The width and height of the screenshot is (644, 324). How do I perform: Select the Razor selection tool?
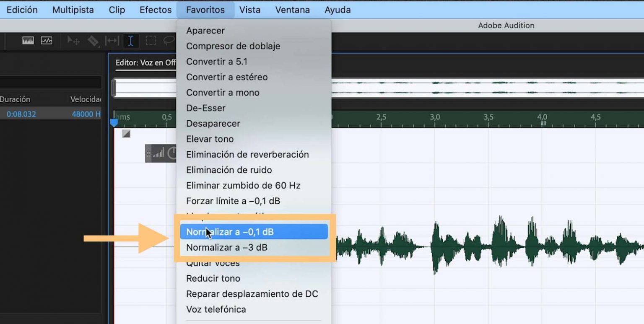[x=93, y=40]
